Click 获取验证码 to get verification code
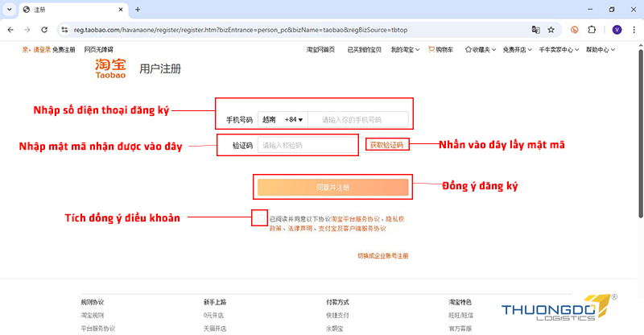The image size is (644, 335). (386, 145)
